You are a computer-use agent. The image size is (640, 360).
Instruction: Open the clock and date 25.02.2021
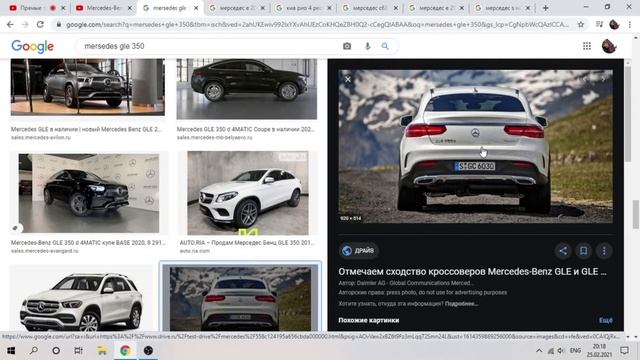(x=599, y=351)
